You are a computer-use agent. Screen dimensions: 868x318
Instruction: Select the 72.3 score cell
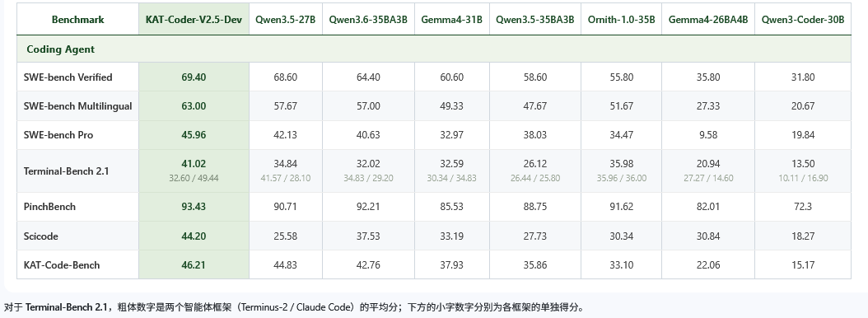803,207
